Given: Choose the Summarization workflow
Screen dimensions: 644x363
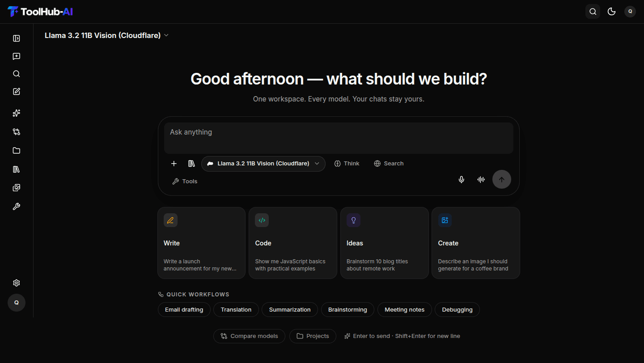Looking at the screenshot, I should [290, 310].
